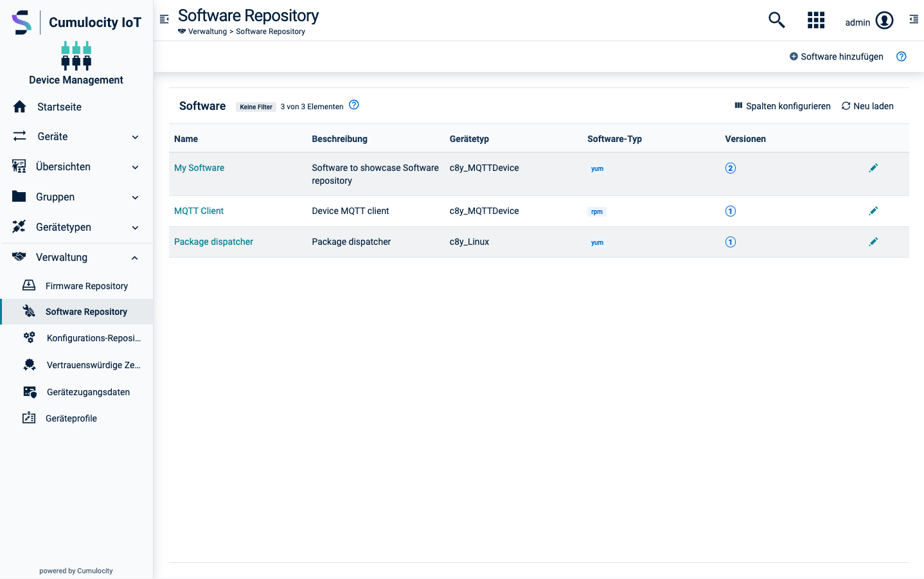Click help icon beside 3 von 3 Elementen

(354, 105)
